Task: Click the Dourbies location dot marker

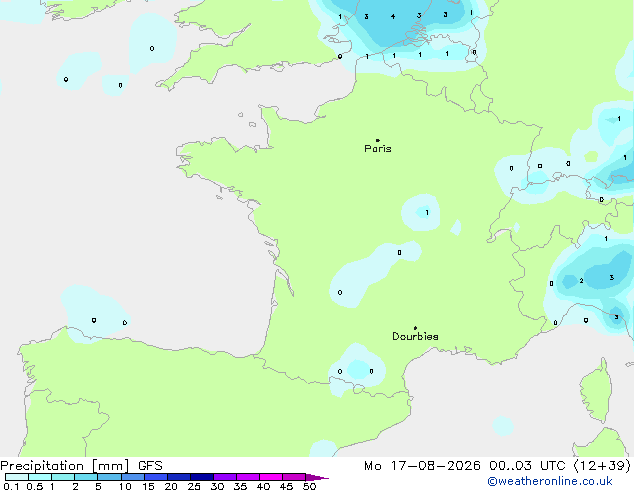Action: point(415,328)
